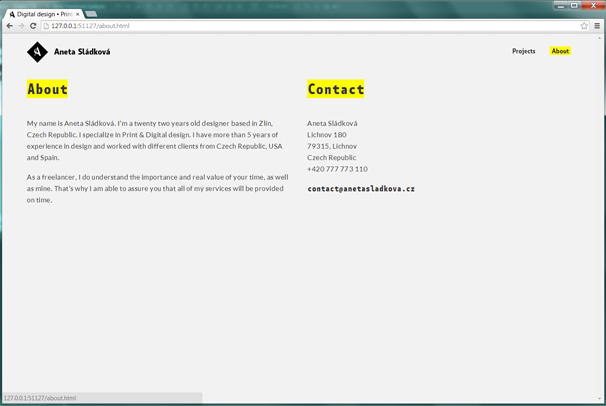606x406 pixels.
Task: Click the browser forward arrow
Action: pos(21,26)
